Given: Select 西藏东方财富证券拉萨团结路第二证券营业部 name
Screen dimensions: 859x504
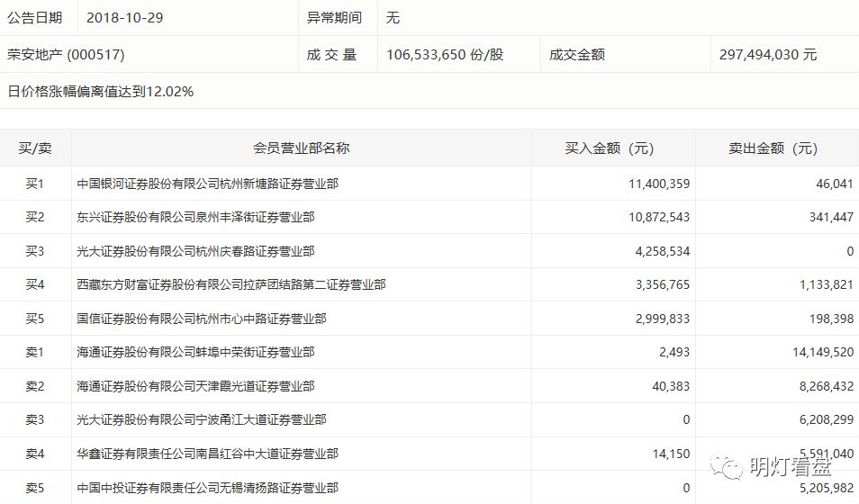Looking at the screenshot, I should tap(231, 284).
